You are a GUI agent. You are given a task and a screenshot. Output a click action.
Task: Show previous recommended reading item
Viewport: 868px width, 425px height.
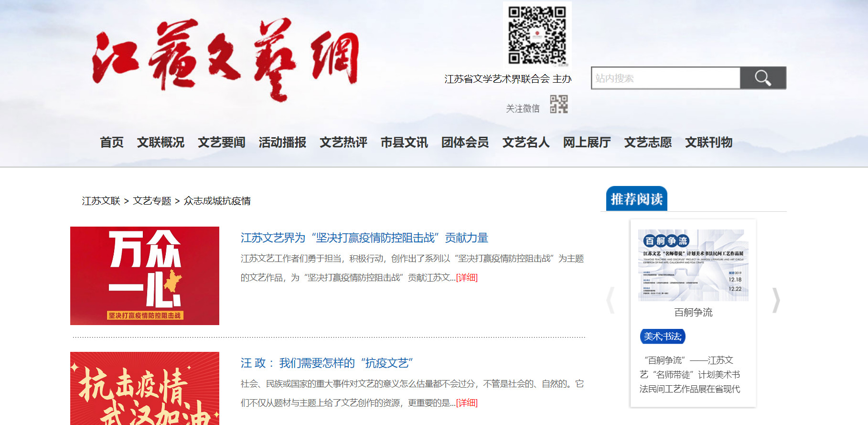click(610, 300)
